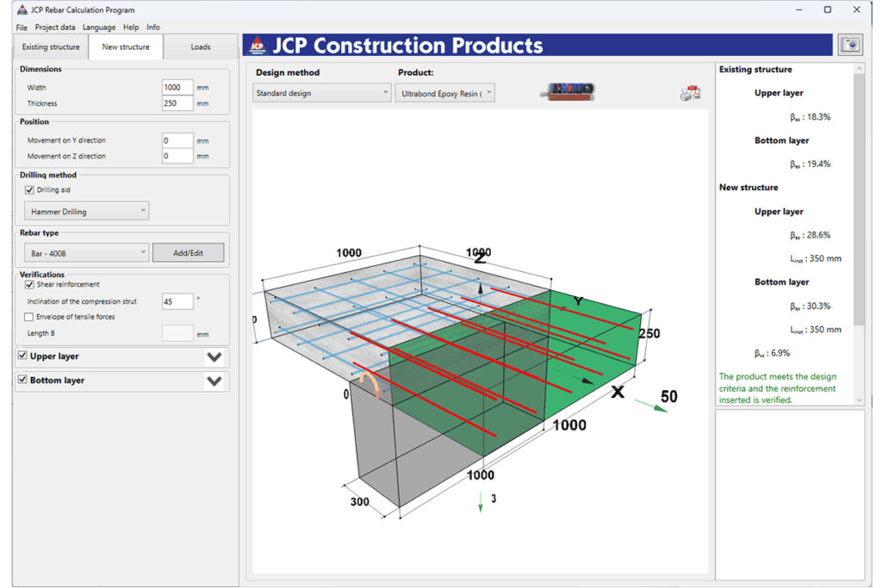Click the camera screenshot icon
Viewport: 882px width, 588px height.
coord(850,45)
